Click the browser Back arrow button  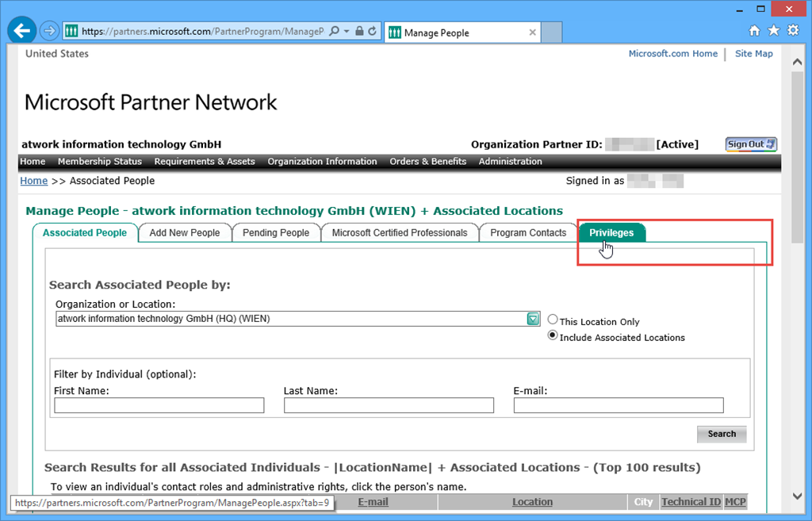[x=22, y=31]
